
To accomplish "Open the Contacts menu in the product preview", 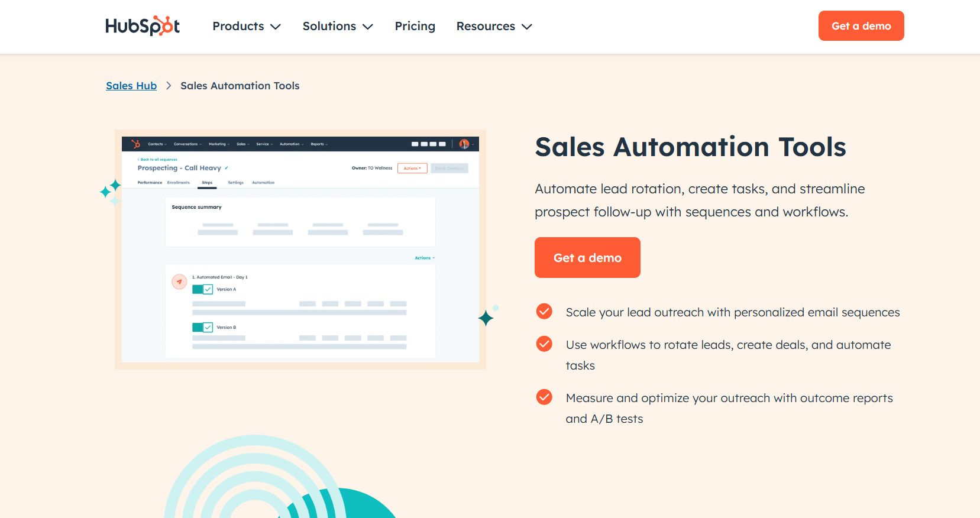I will 157,144.
